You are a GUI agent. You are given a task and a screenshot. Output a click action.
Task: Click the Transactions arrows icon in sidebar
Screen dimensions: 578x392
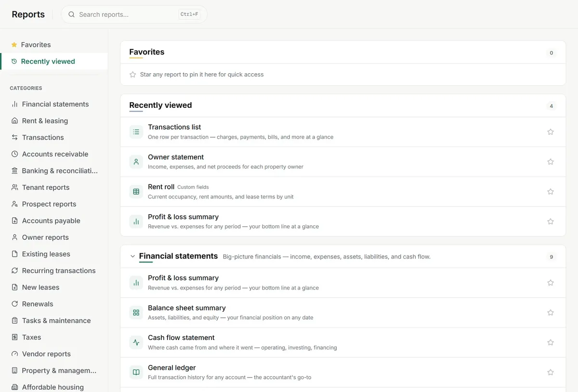tap(14, 137)
